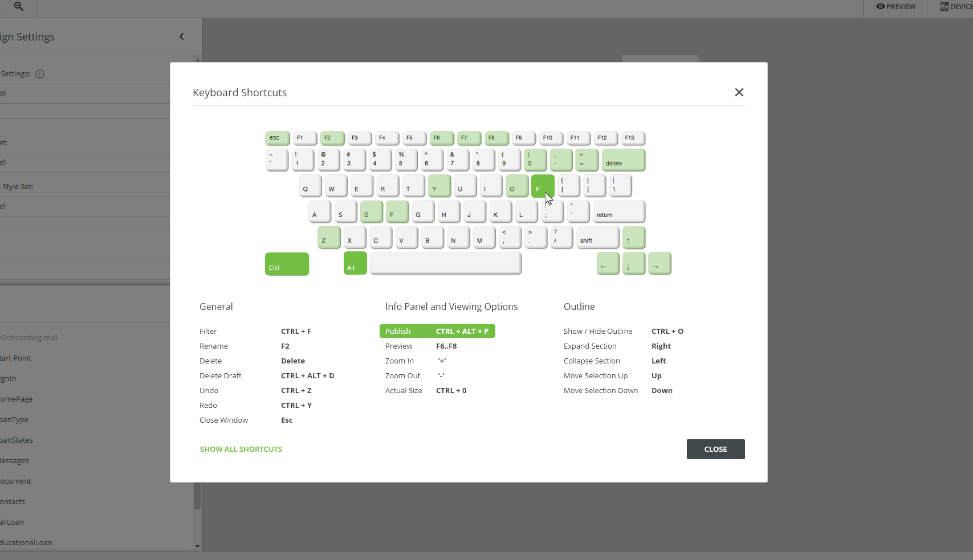
Task: Click the highlighted green P key
Action: tap(542, 186)
